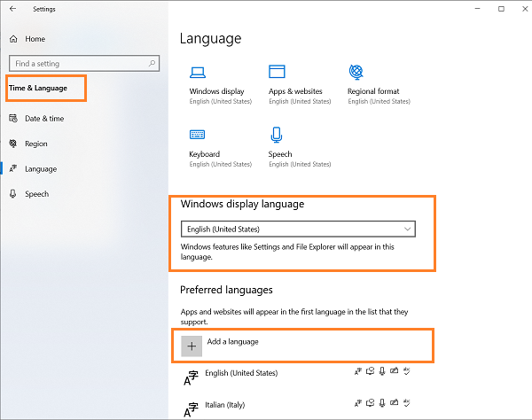
Task: Click the Date & time calendar icon
Action: click(x=13, y=119)
